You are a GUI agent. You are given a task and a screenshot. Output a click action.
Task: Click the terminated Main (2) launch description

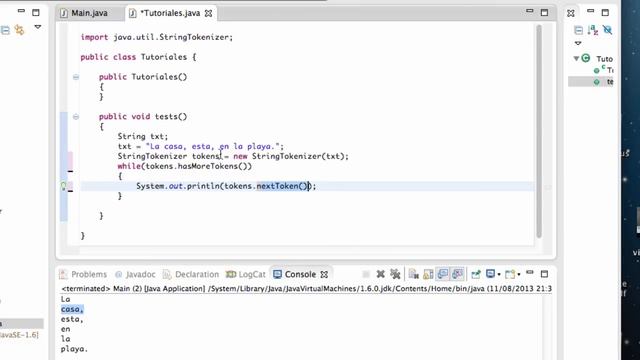pos(306,289)
